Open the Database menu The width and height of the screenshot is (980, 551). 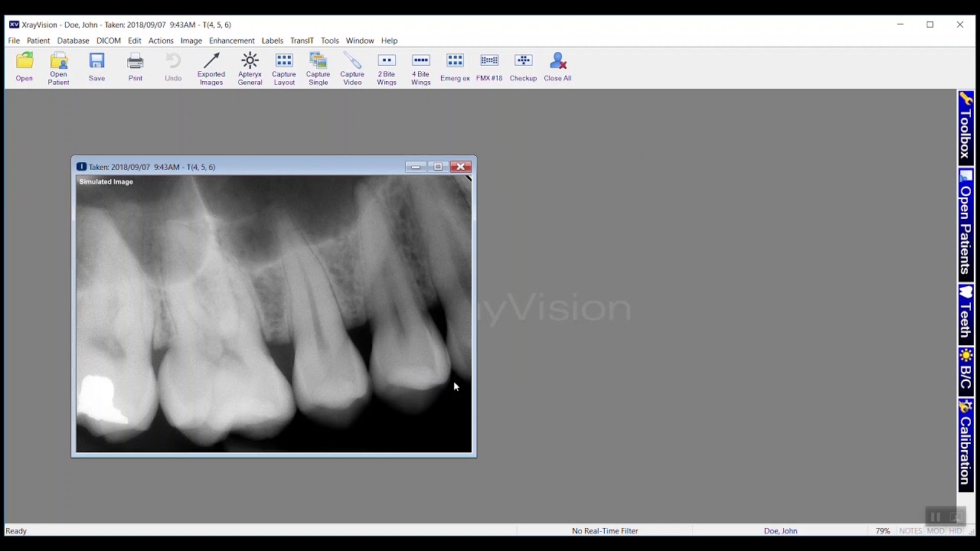(73, 41)
